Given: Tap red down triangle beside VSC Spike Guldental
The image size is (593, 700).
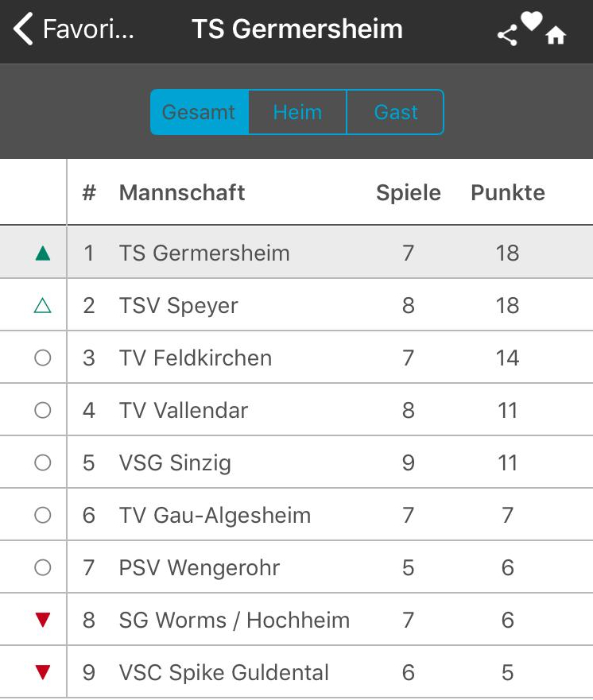Looking at the screenshot, I should [x=43, y=672].
